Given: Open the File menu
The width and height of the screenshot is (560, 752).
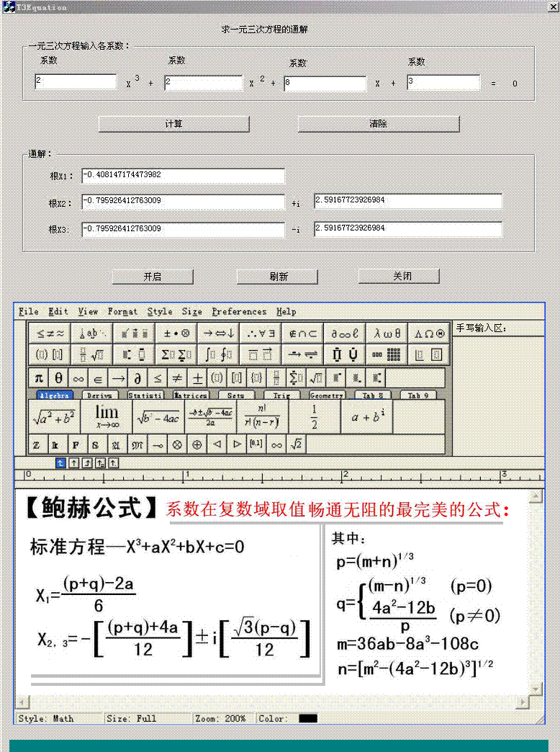Looking at the screenshot, I should (x=29, y=312).
